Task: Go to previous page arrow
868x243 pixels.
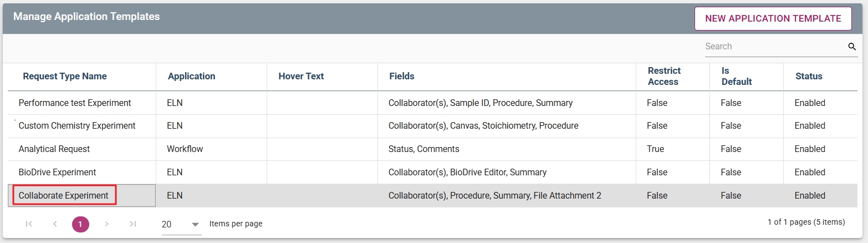Action: pos(55,224)
